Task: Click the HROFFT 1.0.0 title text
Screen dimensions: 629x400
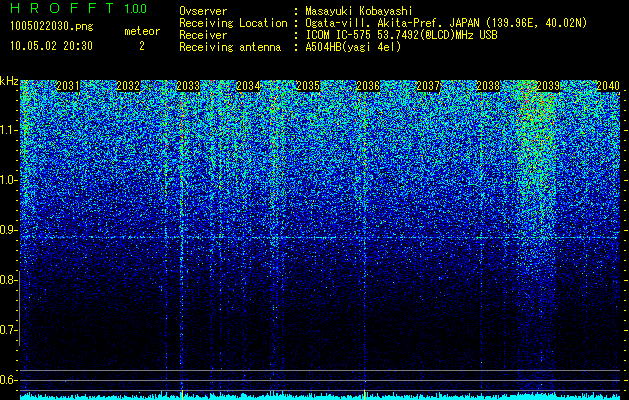Action: pos(79,8)
